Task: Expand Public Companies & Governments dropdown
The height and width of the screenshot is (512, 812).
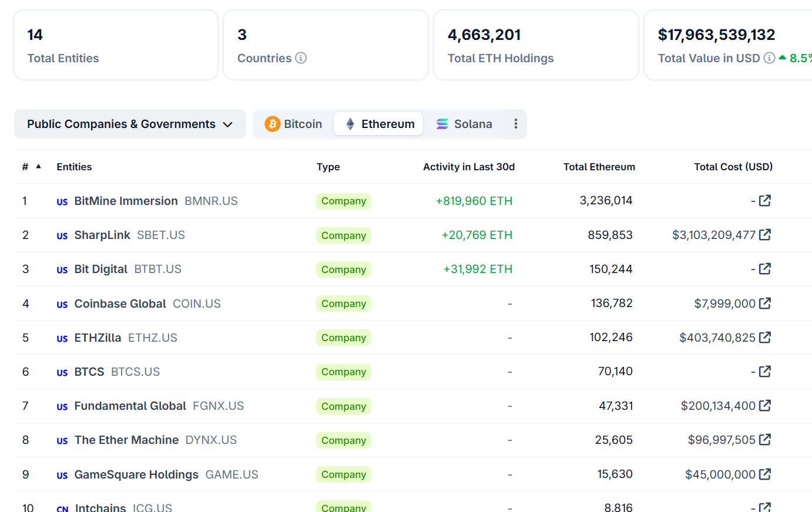Action: [130, 124]
